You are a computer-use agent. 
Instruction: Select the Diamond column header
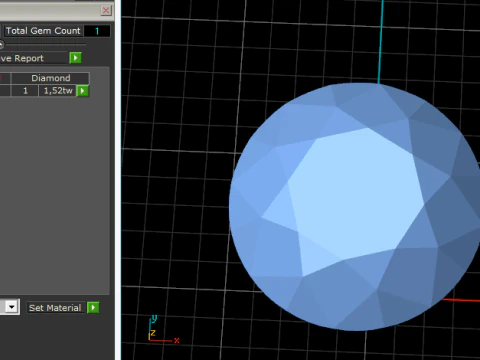50,78
